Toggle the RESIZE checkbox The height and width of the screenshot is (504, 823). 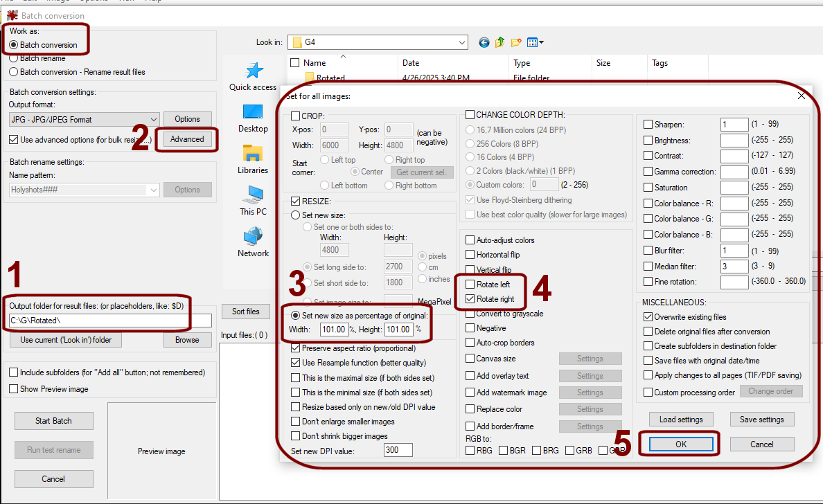(x=296, y=201)
